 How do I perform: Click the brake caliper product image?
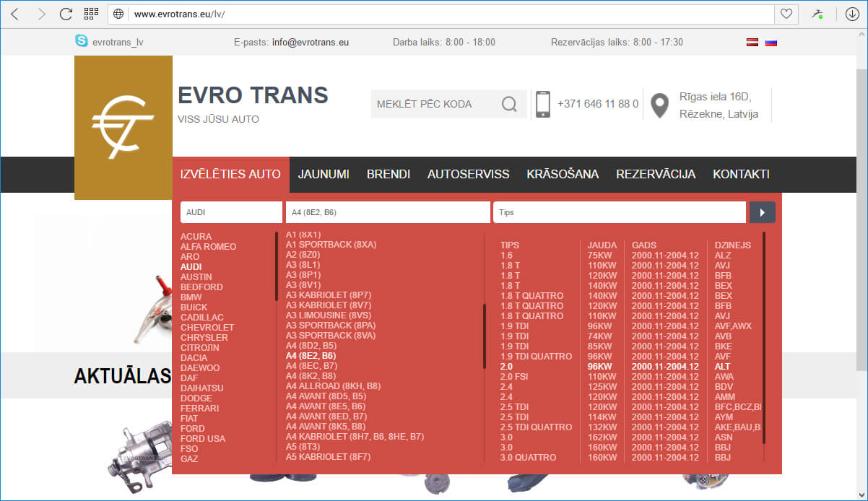pyautogui.click(x=139, y=457)
